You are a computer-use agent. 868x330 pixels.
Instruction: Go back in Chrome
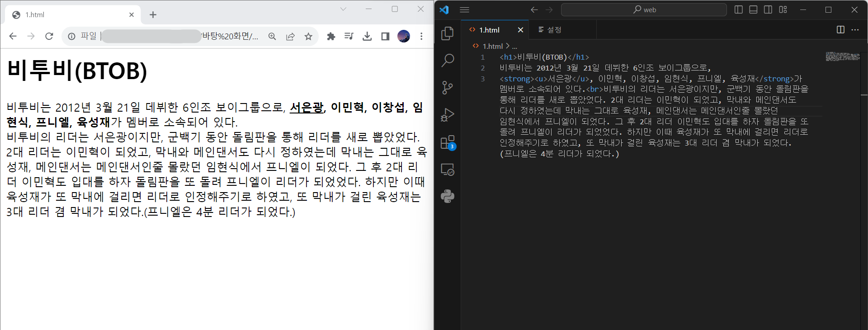13,36
